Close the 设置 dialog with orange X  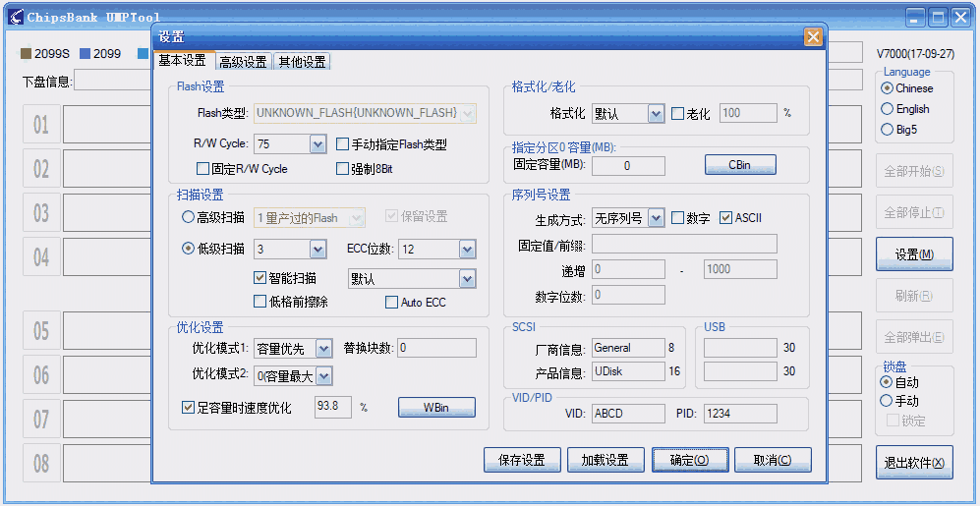pyautogui.click(x=813, y=37)
